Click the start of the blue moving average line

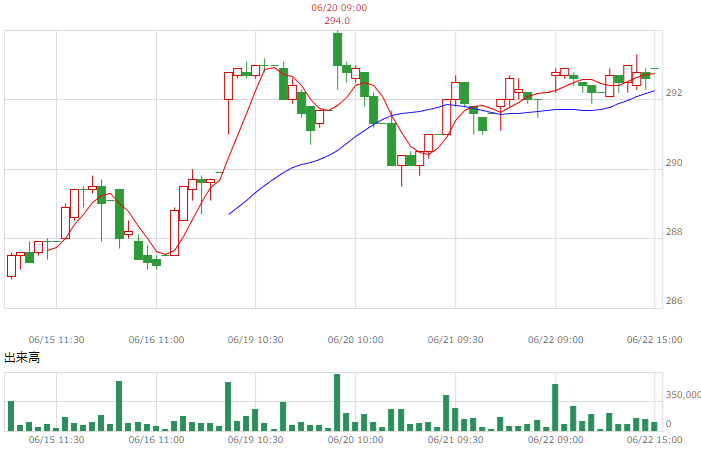[229, 214]
